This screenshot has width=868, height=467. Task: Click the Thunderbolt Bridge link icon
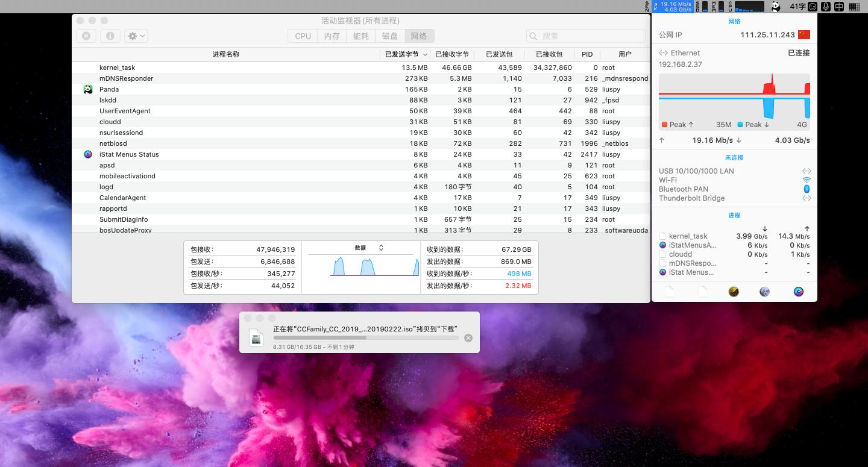click(807, 198)
